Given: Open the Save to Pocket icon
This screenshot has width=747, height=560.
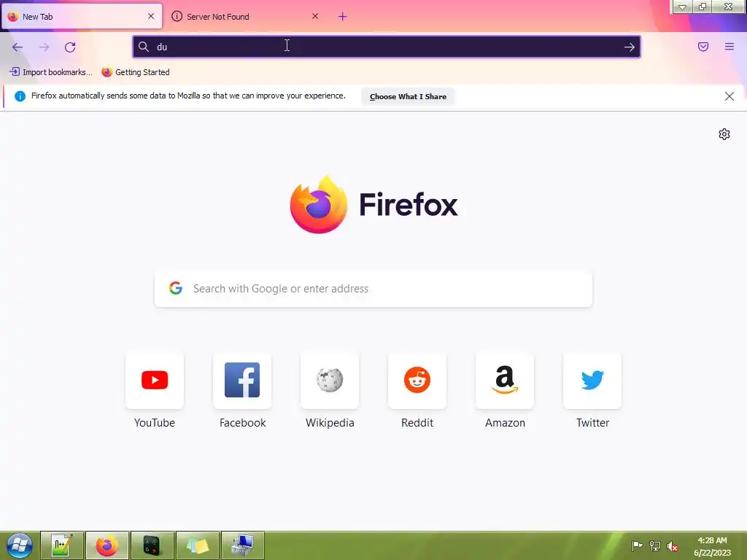Looking at the screenshot, I should (703, 47).
